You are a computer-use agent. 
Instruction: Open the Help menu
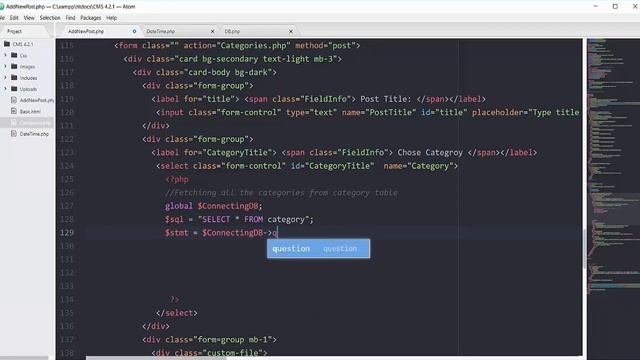click(x=111, y=18)
